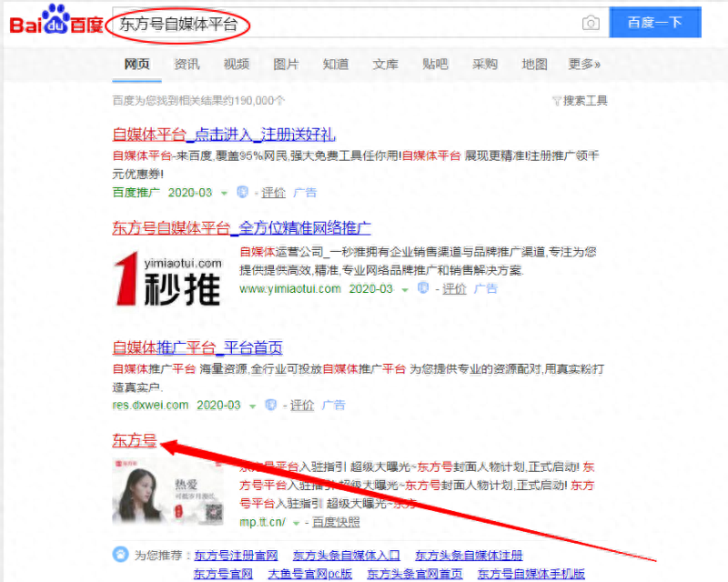Click the 1秒推 yimiaotui.com logo thumbnail
728x582 pixels.
tap(167, 279)
